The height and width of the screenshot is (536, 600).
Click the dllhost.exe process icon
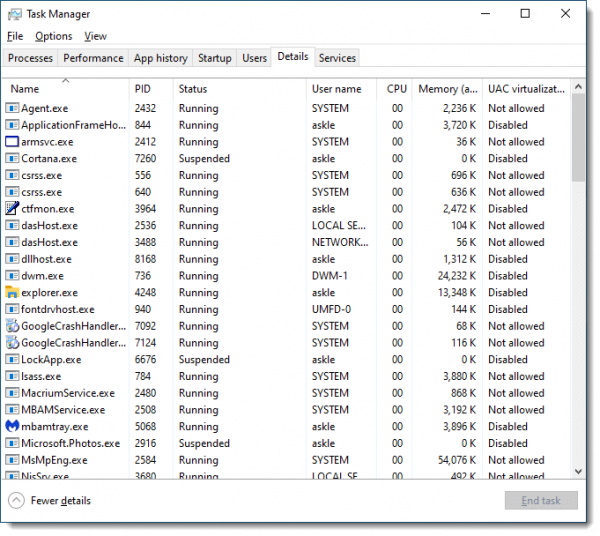(12, 259)
